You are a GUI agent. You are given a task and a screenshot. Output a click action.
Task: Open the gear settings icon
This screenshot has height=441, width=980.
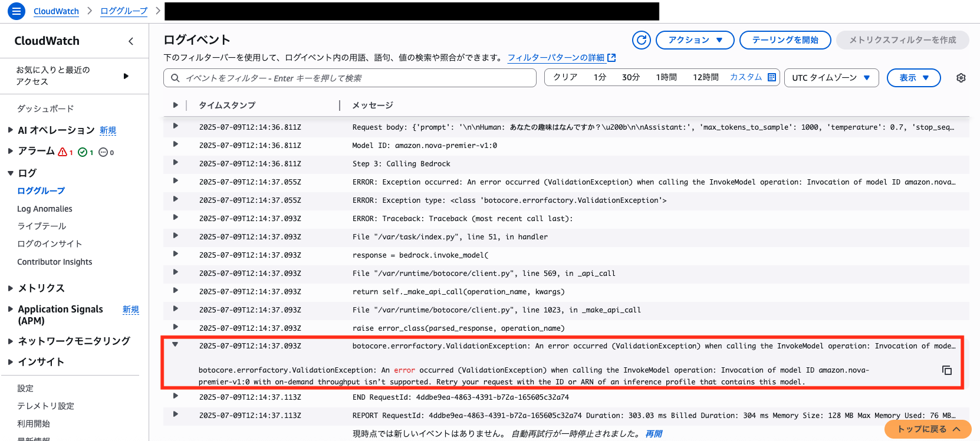tap(961, 78)
